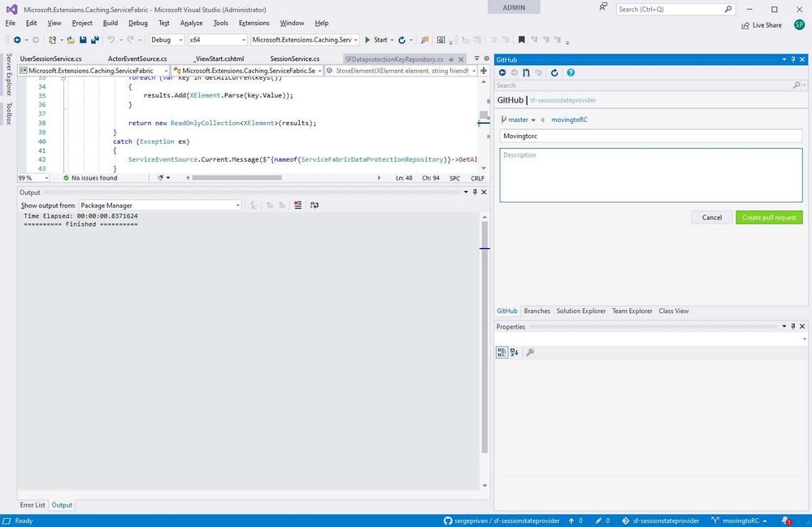Viewport: 812px width, 527px height.
Task: Open the Build menu
Action: coord(111,24)
